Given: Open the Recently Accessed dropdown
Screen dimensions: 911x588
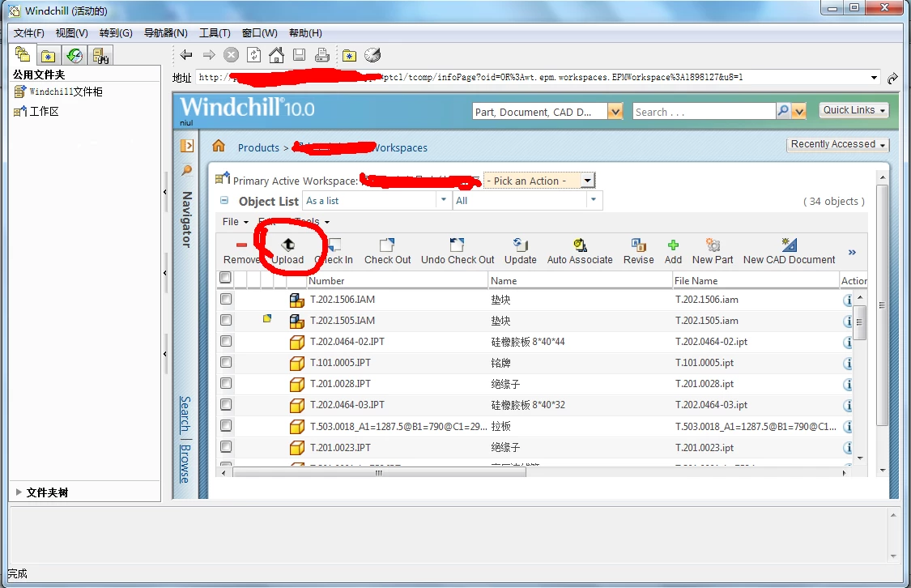Looking at the screenshot, I should pyautogui.click(x=838, y=144).
